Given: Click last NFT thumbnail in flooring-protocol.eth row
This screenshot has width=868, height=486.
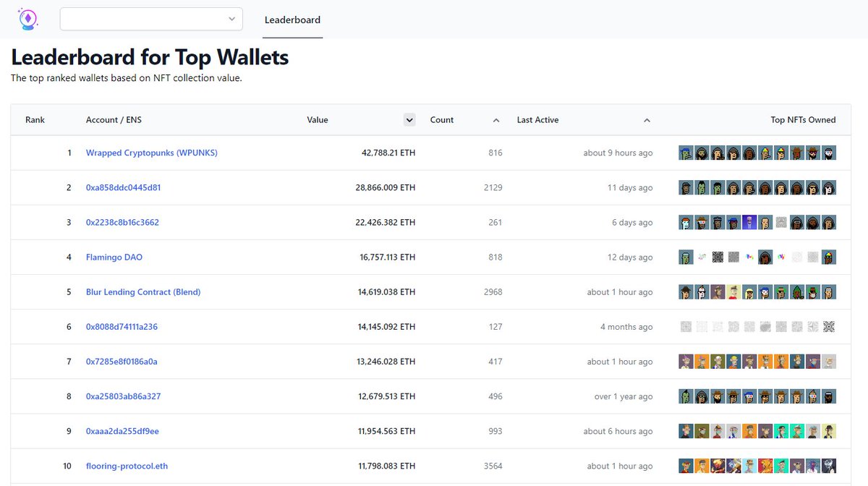Looking at the screenshot, I should point(829,466).
